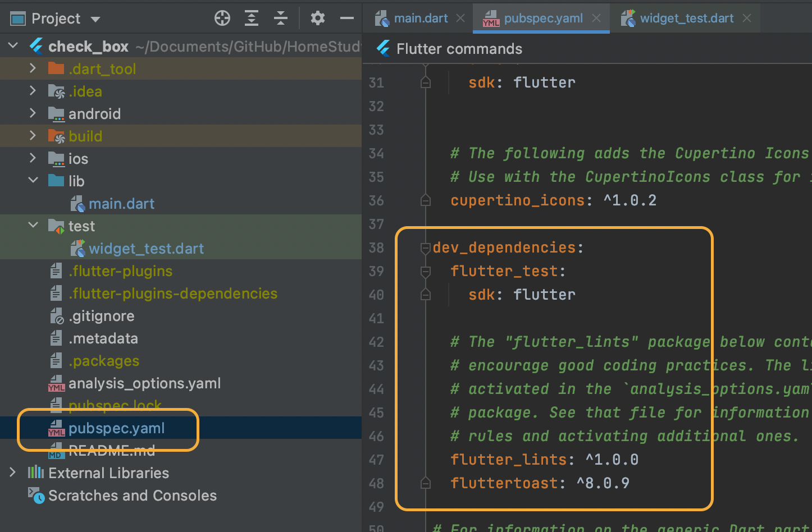Viewport: 812px width, 532px height.
Task: Select the .metadata file
Action: (x=103, y=338)
